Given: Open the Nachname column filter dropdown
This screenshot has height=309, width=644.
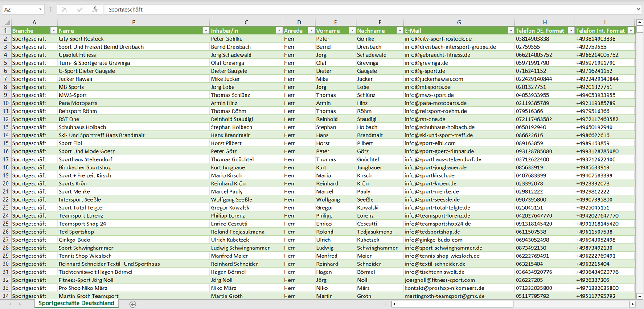Looking at the screenshot, I should pyautogui.click(x=399, y=31).
